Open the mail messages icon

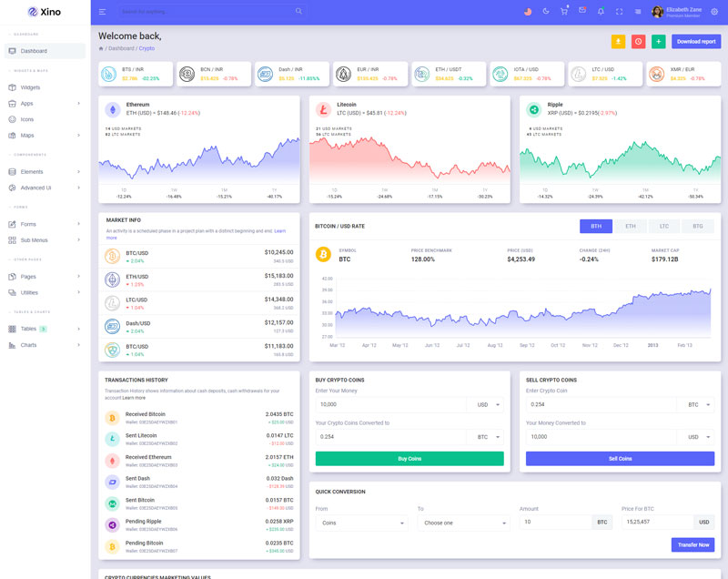582,12
